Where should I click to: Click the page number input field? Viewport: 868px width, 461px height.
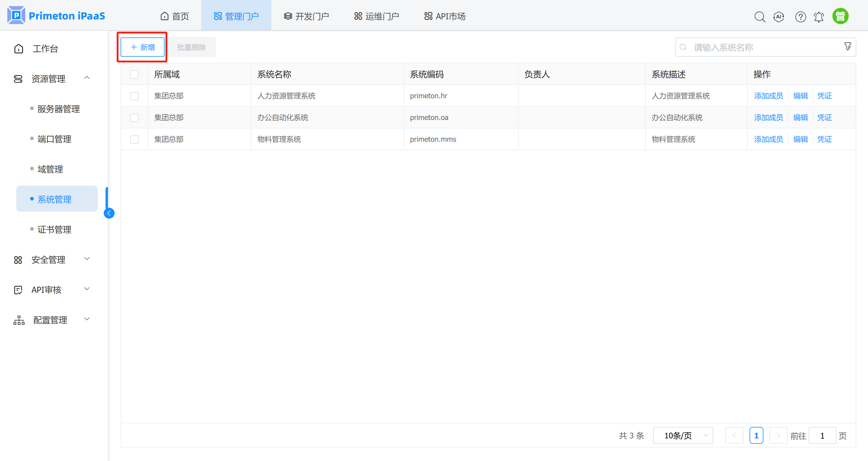[822, 435]
